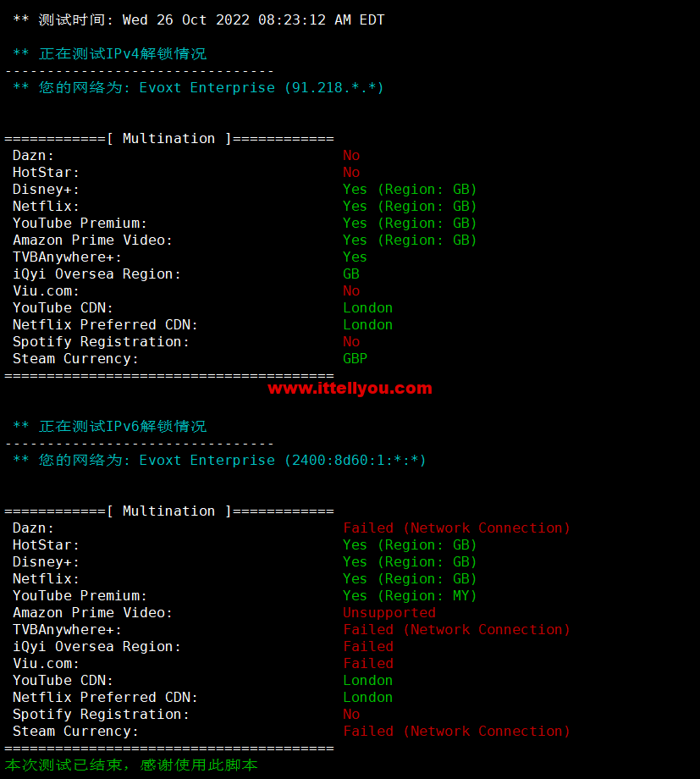The image size is (700, 779).
Task: Click the www.ittellyou.com watermark link
Action: [350, 389]
